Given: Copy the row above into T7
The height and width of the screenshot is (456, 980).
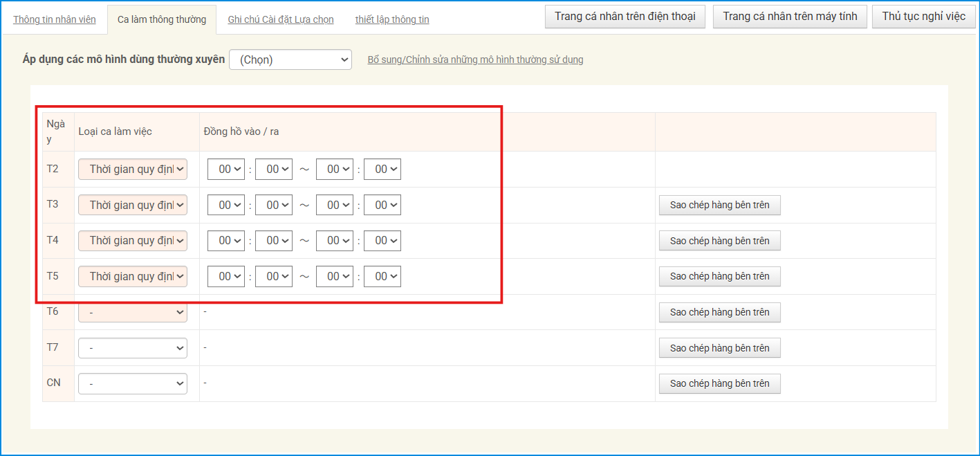Looking at the screenshot, I should [x=719, y=348].
